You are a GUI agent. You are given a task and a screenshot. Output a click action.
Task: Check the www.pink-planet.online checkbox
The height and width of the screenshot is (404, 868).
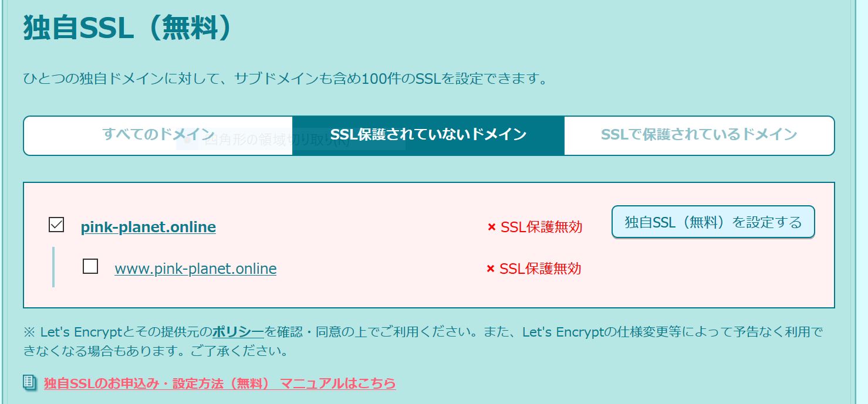pos(90,266)
